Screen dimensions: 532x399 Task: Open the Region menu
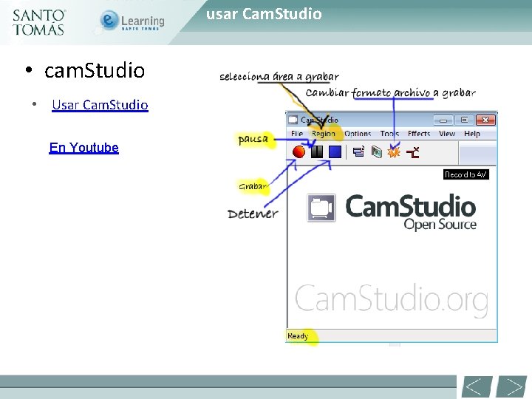[324, 134]
